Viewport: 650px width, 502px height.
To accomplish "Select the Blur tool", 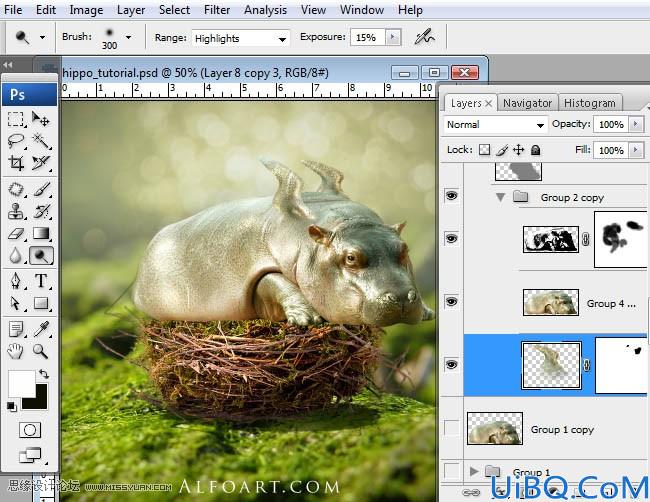I will click(x=16, y=255).
